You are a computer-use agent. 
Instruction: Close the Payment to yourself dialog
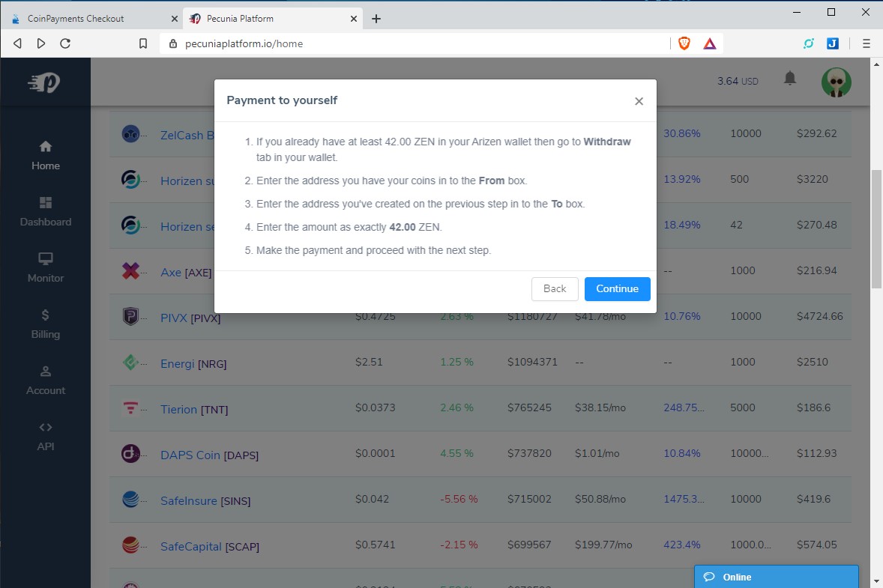(639, 101)
